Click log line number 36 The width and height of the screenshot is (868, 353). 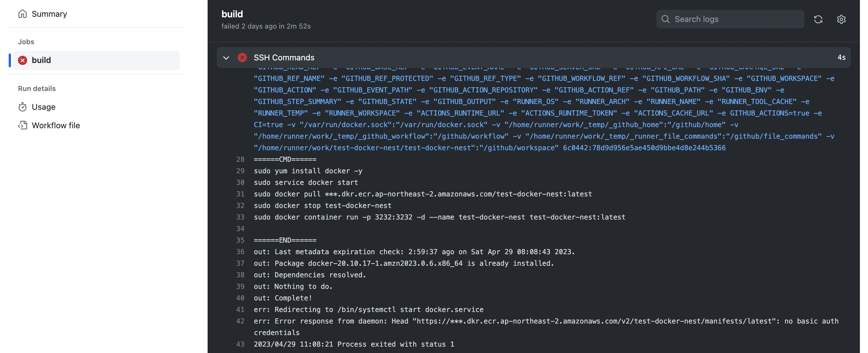click(x=240, y=252)
